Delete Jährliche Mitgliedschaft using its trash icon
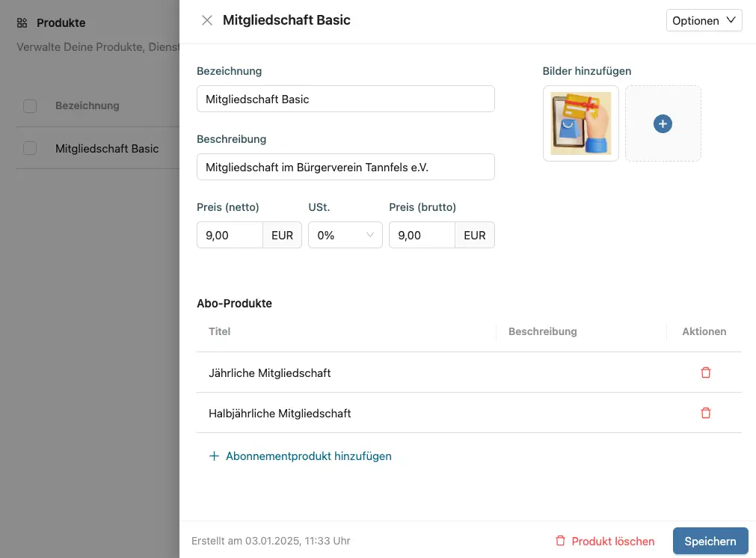The image size is (756, 558). [x=705, y=372]
